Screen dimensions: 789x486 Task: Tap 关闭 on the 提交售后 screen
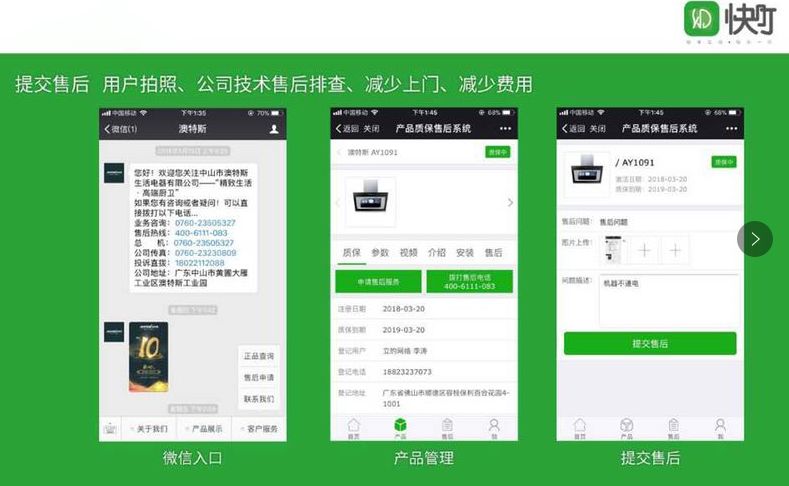click(597, 129)
